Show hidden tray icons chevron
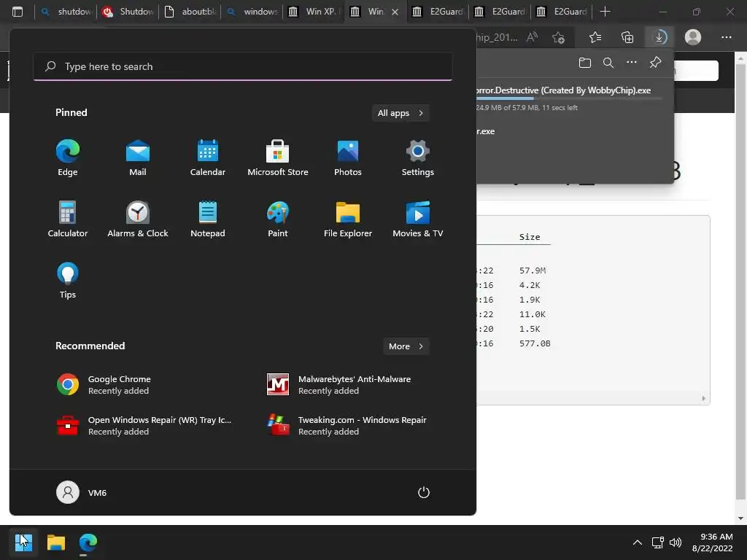747x560 pixels. 637,542
